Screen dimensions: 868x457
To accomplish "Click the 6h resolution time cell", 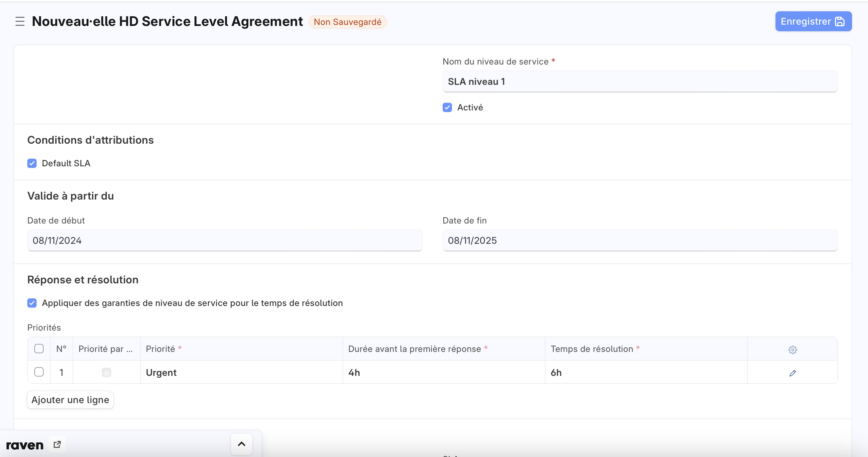I will coord(646,373).
